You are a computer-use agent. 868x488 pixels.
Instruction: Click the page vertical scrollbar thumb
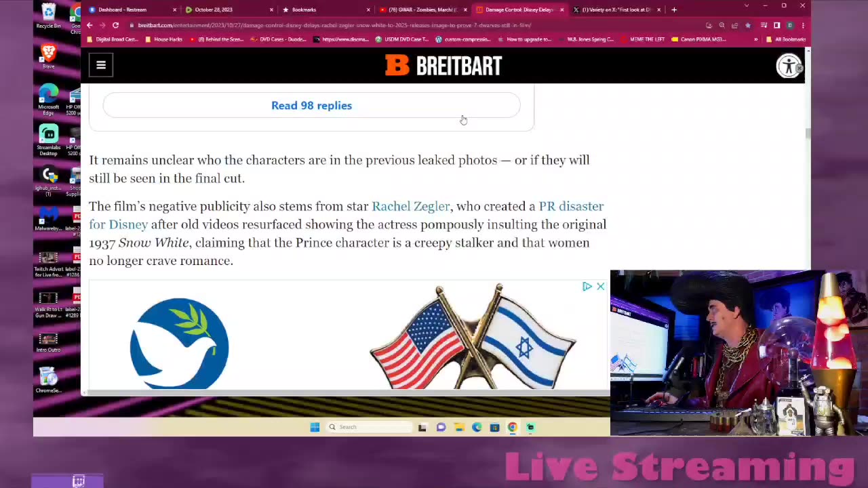coord(808,133)
